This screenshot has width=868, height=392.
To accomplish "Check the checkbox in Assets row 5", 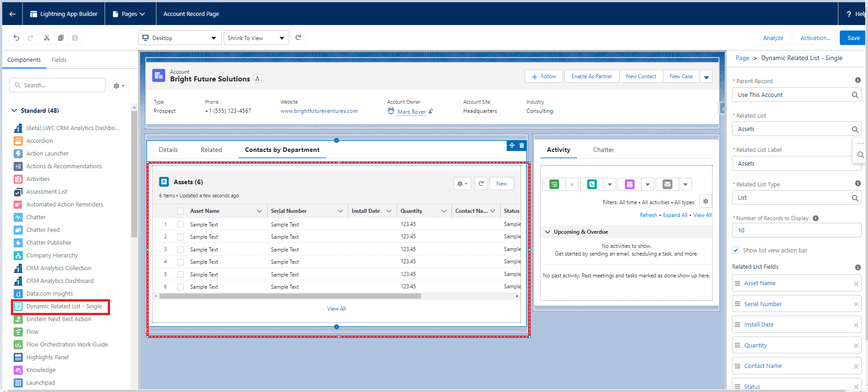I will coord(181,275).
